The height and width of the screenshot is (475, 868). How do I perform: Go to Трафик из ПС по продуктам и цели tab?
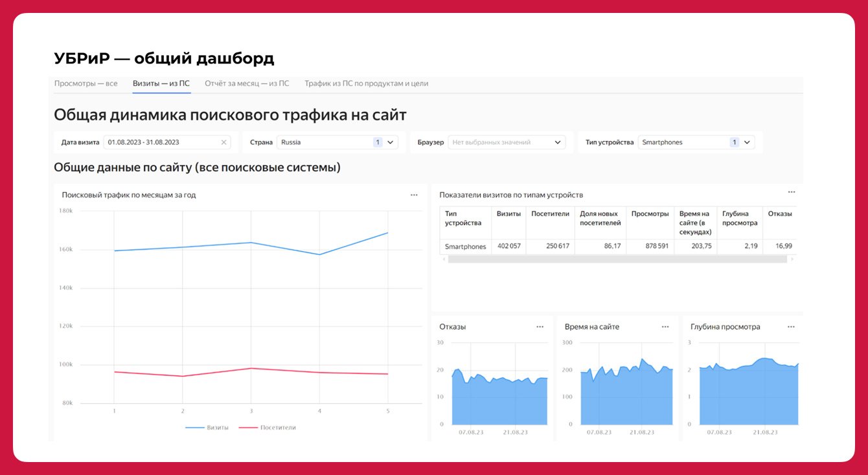pyautogui.click(x=367, y=83)
